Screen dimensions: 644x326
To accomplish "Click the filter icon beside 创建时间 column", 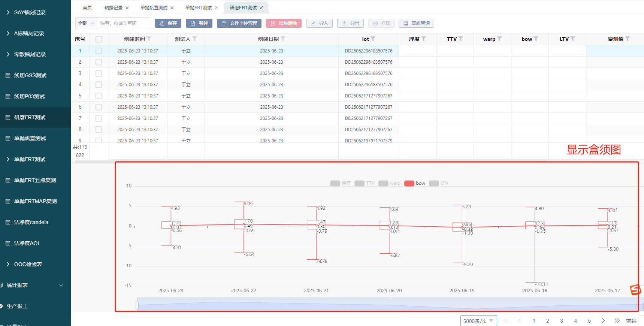I will coord(149,39).
